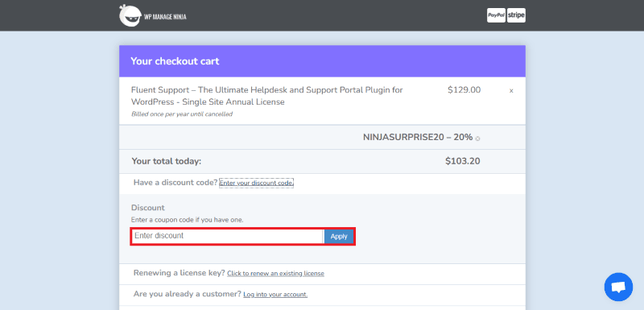The width and height of the screenshot is (644, 310).
Task: Apply the coupon code
Action: coord(339,237)
